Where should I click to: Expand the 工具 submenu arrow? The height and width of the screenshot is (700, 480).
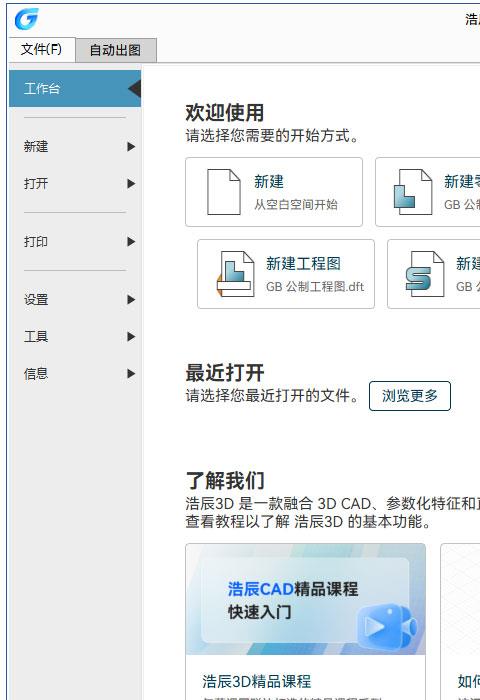[131, 337]
